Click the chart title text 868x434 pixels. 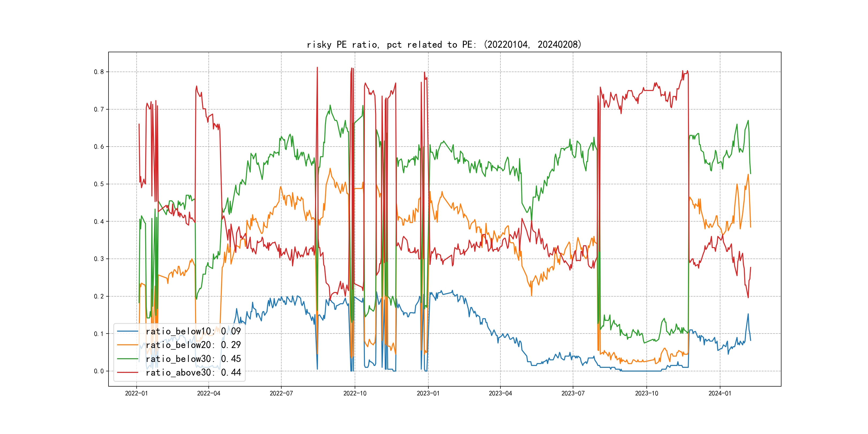point(444,44)
